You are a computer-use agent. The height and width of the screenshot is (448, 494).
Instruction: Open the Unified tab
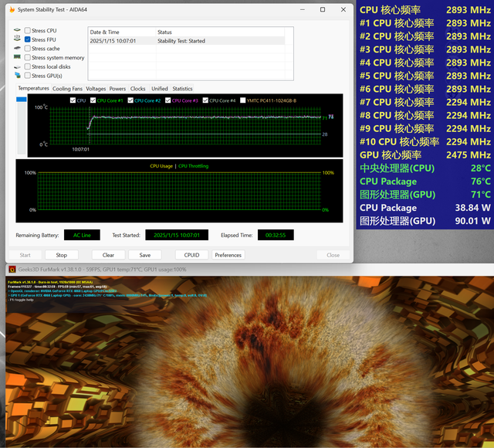coord(160,89)
